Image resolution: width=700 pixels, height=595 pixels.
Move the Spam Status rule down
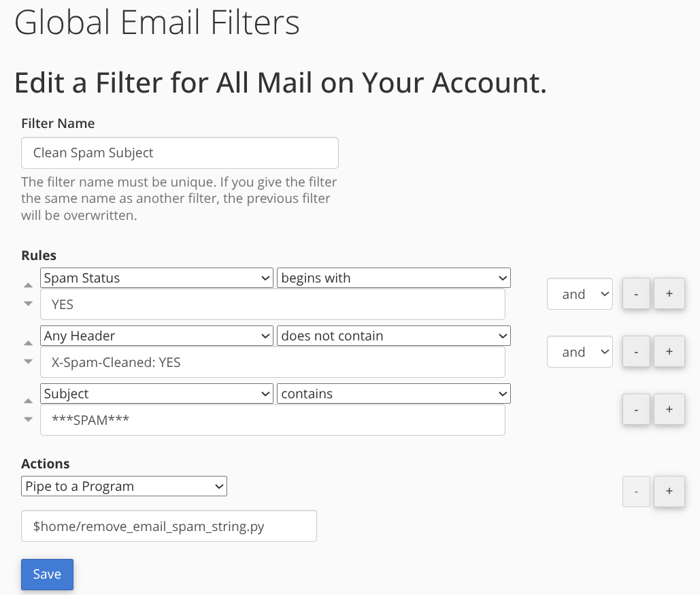click(28, 304)
